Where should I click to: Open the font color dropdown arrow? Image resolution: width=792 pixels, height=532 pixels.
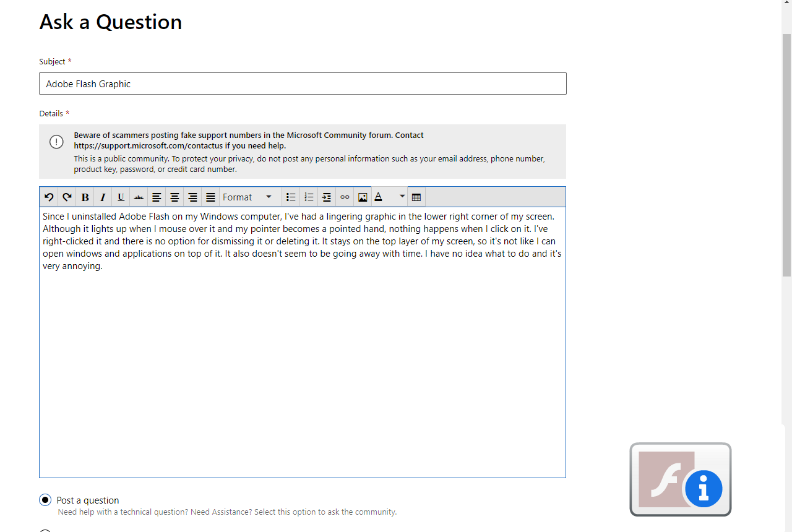tap(402, 197)
